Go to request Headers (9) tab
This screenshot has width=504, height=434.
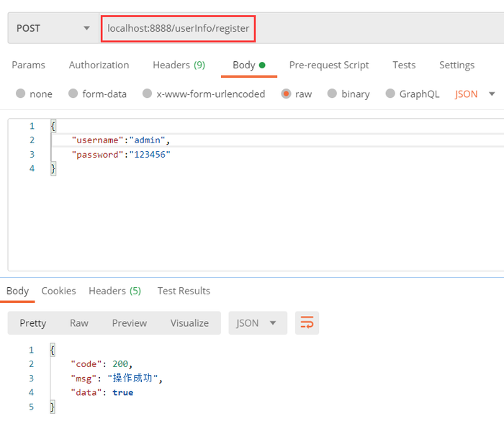tap(179, 65)
